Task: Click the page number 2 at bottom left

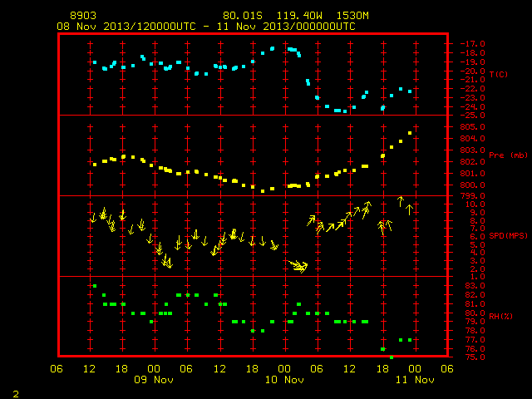Action: [x=16, y=394]
